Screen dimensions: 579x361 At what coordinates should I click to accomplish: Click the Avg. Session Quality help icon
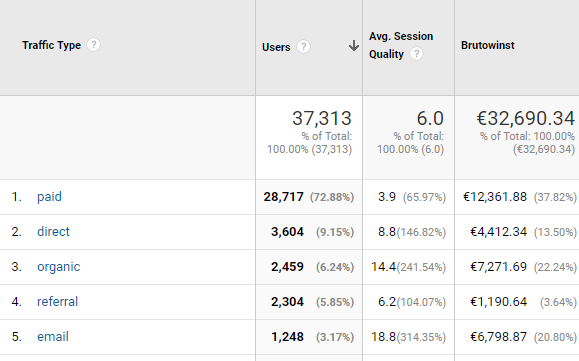(417, 54)
